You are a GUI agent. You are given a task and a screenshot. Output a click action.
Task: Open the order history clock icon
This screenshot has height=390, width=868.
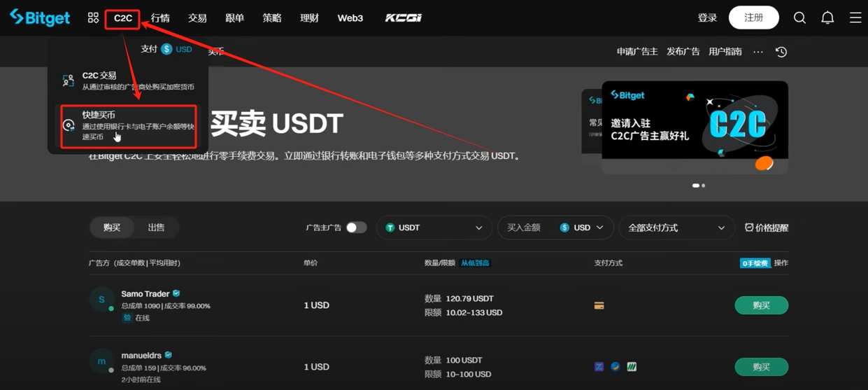781,52
